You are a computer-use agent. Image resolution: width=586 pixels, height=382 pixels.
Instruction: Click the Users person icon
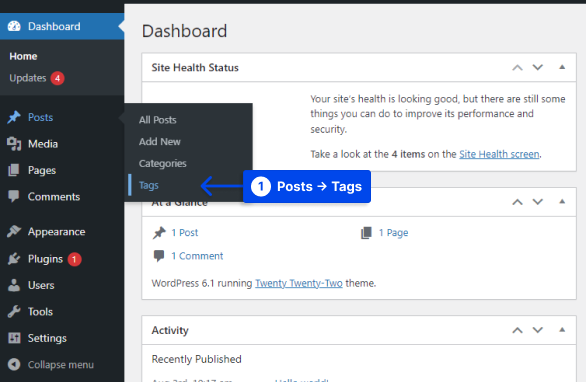[14, 285]
